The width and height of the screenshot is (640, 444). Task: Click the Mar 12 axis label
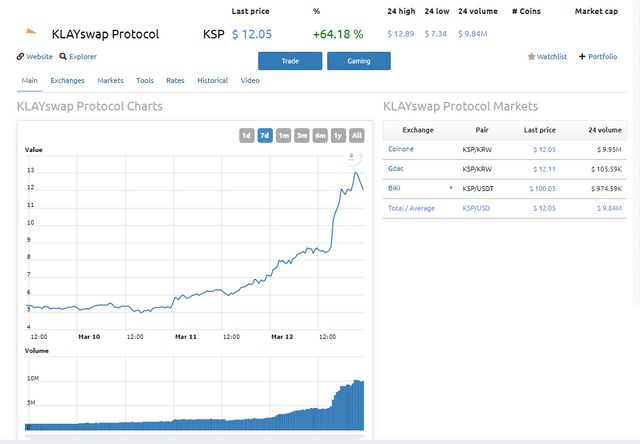tap(282, 337)
